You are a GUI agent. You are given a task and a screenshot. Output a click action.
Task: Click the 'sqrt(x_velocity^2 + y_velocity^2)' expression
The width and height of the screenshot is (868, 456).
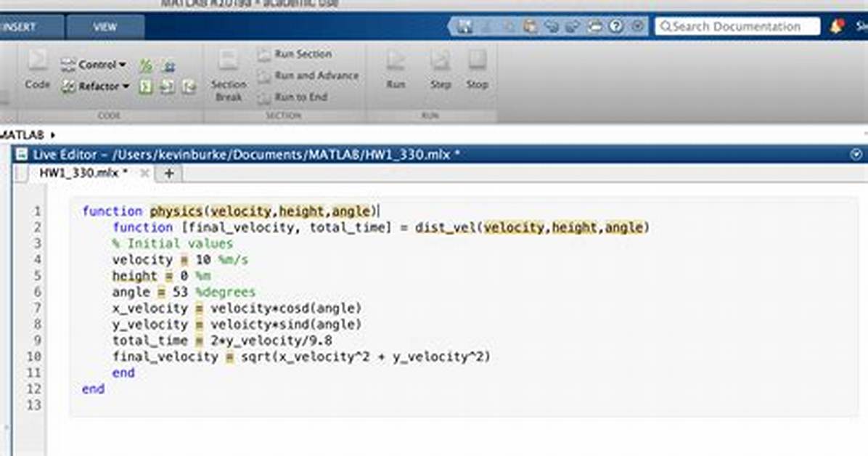(365, 357)
